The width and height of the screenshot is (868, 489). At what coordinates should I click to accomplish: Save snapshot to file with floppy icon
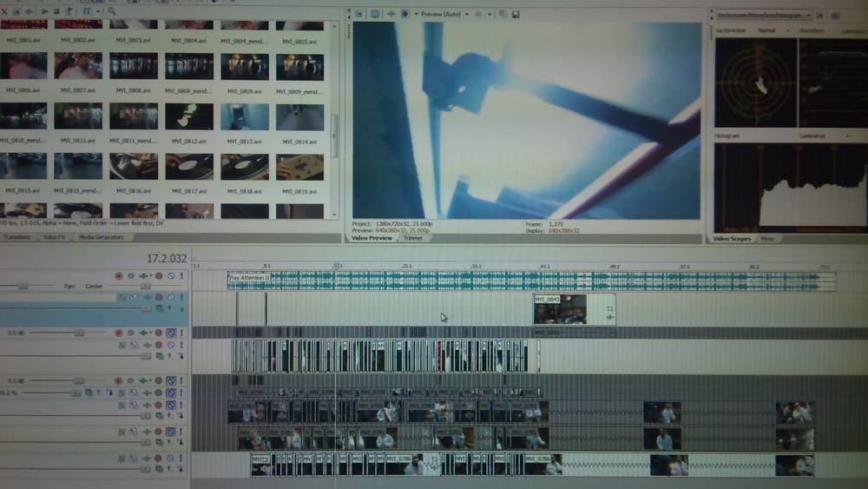point(516,15)
